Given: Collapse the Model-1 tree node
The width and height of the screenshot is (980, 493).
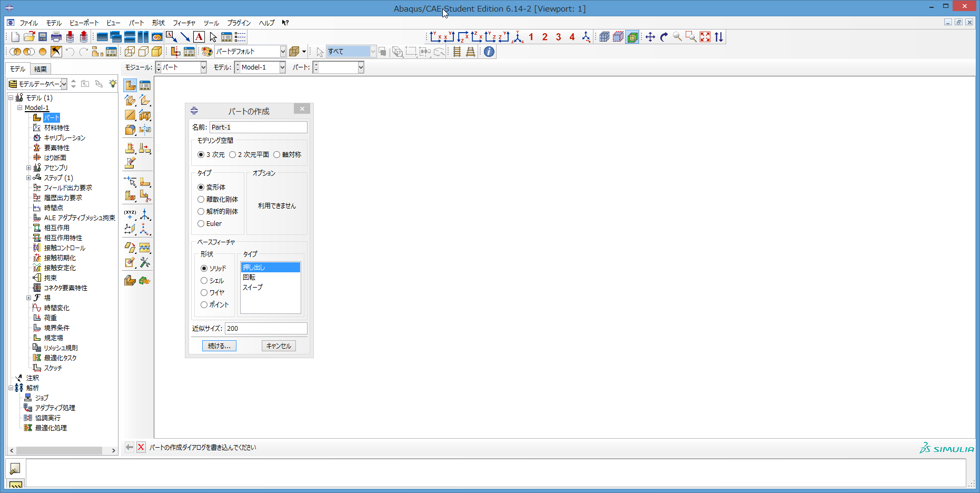Looking at the screenshot, I should tap(19, 107).
